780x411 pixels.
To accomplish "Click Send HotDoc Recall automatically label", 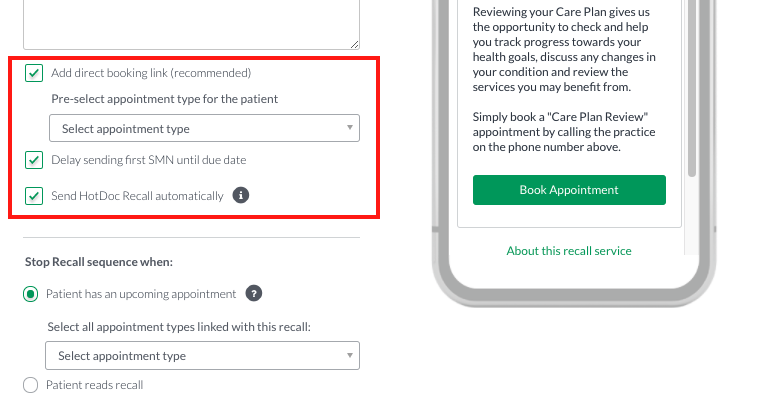I will pos(137,196).
